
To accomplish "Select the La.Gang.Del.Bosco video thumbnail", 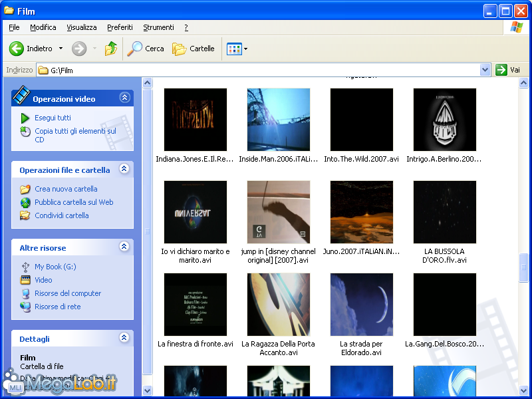I will pyautogui.click(x=445, y=305).
